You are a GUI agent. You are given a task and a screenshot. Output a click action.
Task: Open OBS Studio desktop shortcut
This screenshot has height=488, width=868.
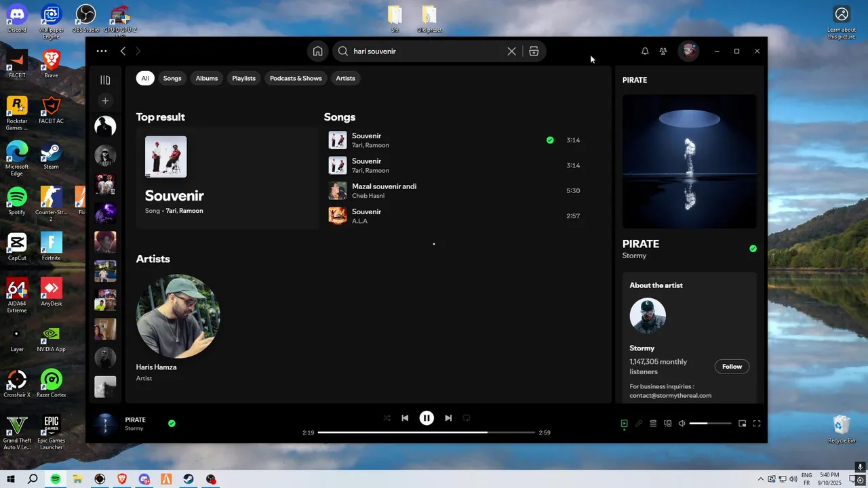pyautogui.click(x=85, y=18)
